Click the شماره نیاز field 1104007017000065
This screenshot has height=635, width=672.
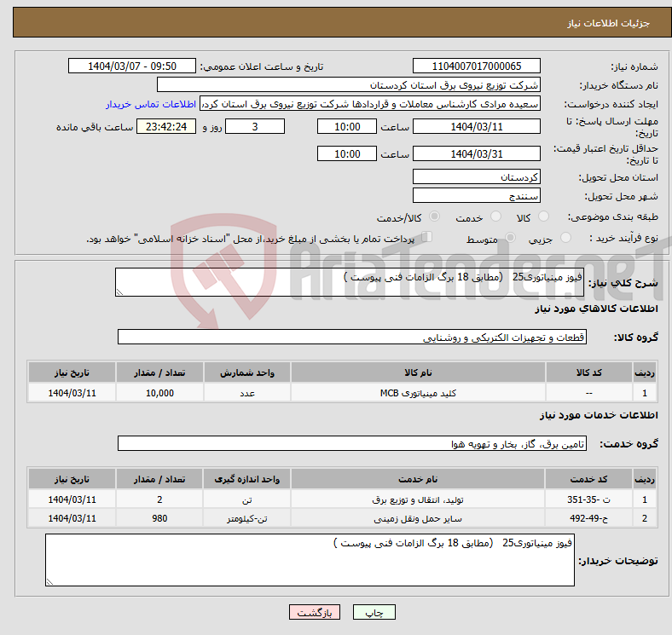tap(476, 66)
